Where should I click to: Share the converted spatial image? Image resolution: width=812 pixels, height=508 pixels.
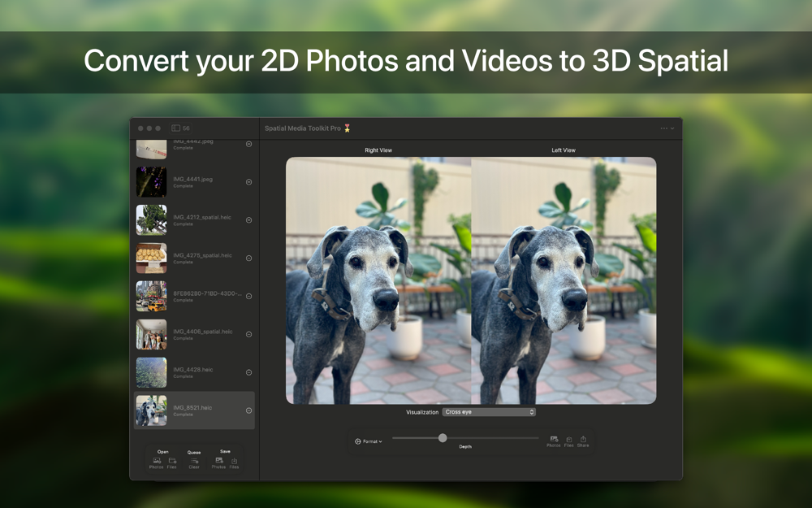583,441
